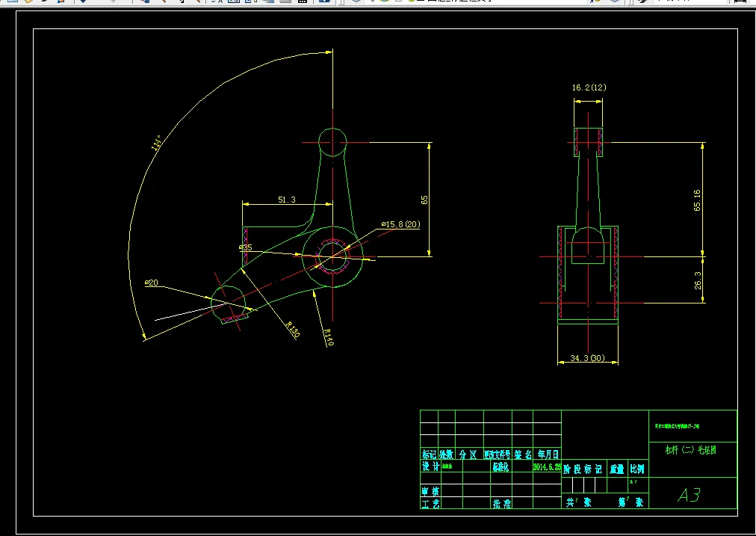Image resolution: width=756 pixels, height=536 pixels.
Task: Click the 34.3(30) bottom width dimension
Action: [587, 358]
